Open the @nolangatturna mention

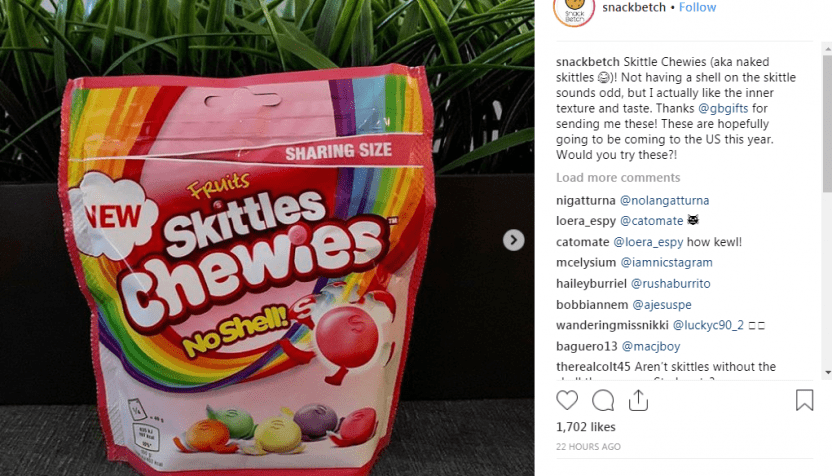coord(664,201)
